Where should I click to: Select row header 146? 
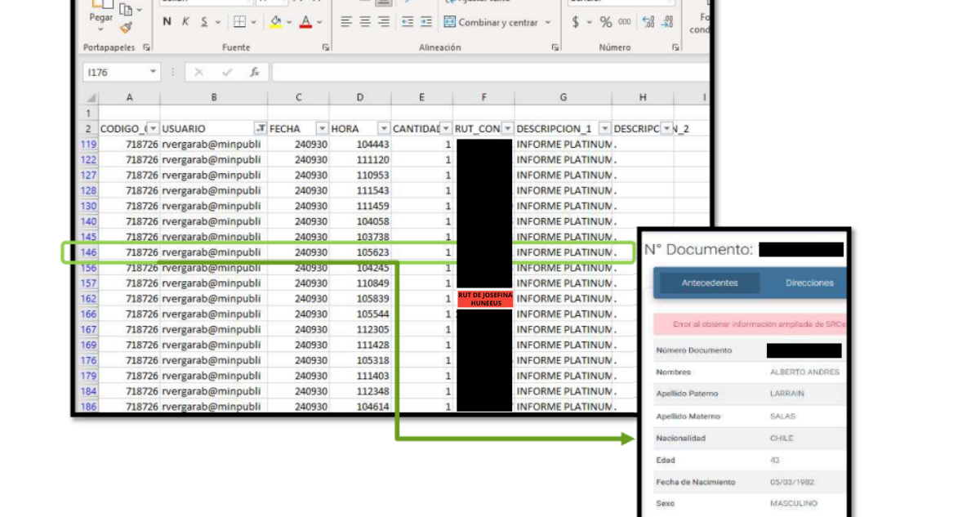89,252
